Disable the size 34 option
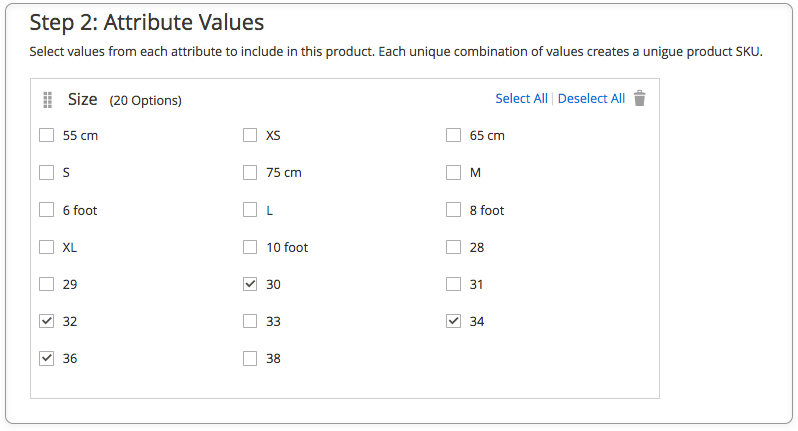Screen dimensions: 798x431 click(453, 321)
